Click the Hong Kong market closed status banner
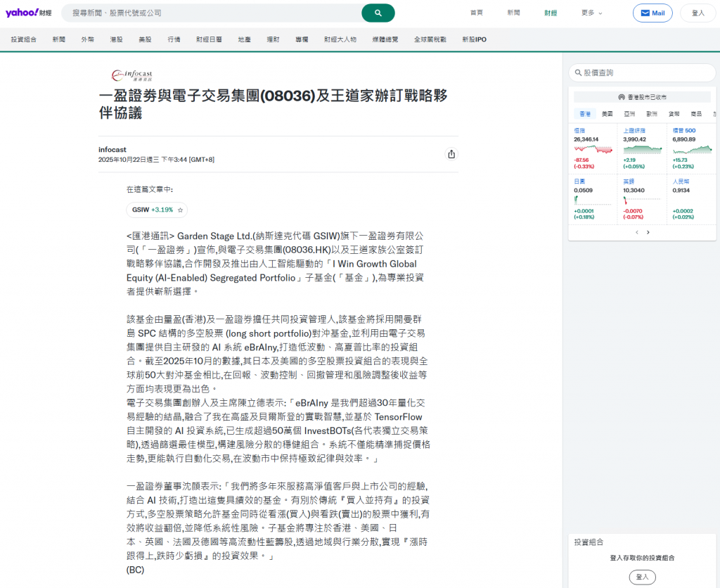The width and height of the screenshot is (720, 588). (x=642, y=97)
